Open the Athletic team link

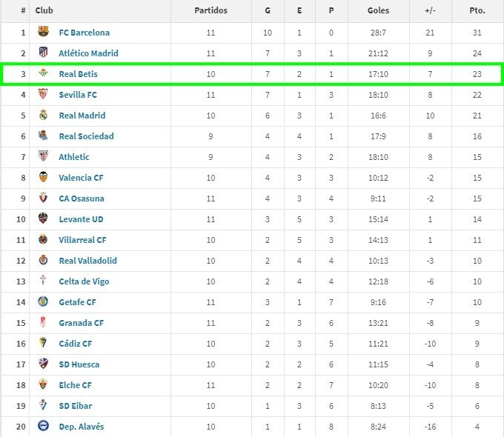pos(74,157)
